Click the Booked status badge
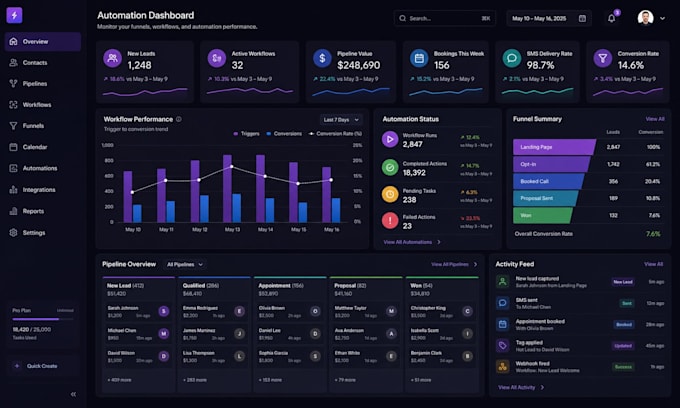680x408 pixels. point(624,324)
